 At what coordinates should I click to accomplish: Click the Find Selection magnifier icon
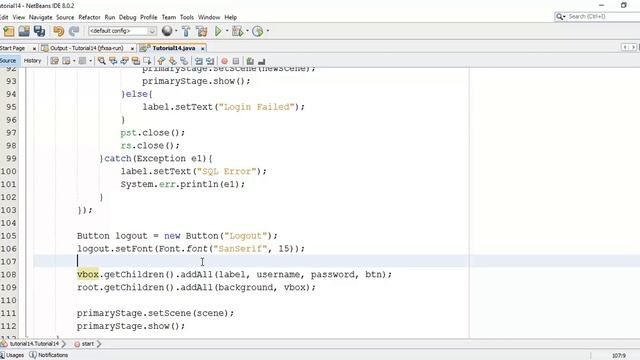point(102,61)
